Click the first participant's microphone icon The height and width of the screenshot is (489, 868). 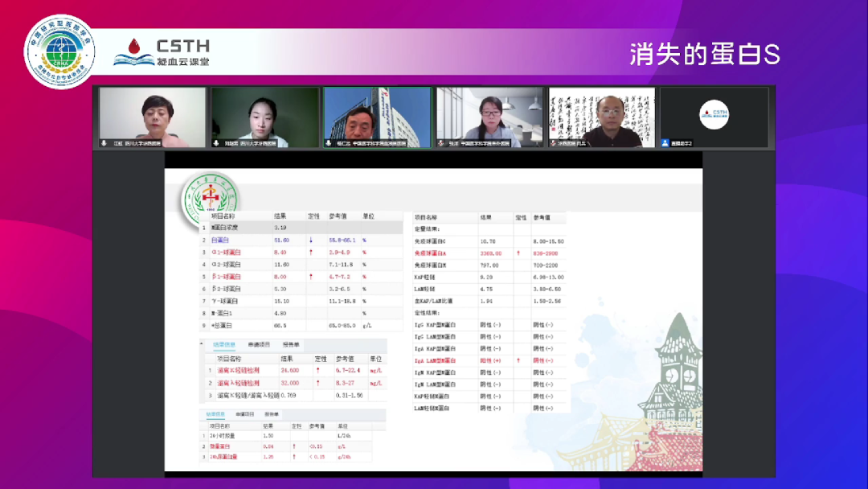coord(104,143)
